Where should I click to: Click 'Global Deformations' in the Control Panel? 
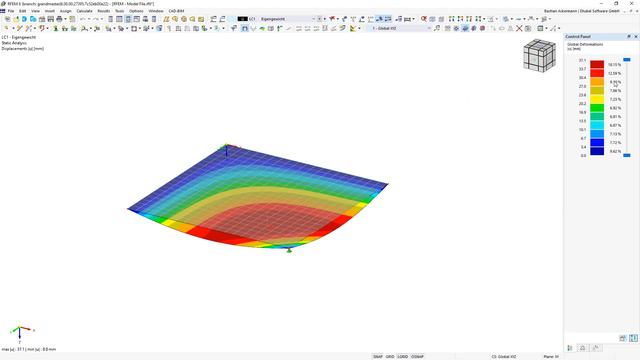585,44
